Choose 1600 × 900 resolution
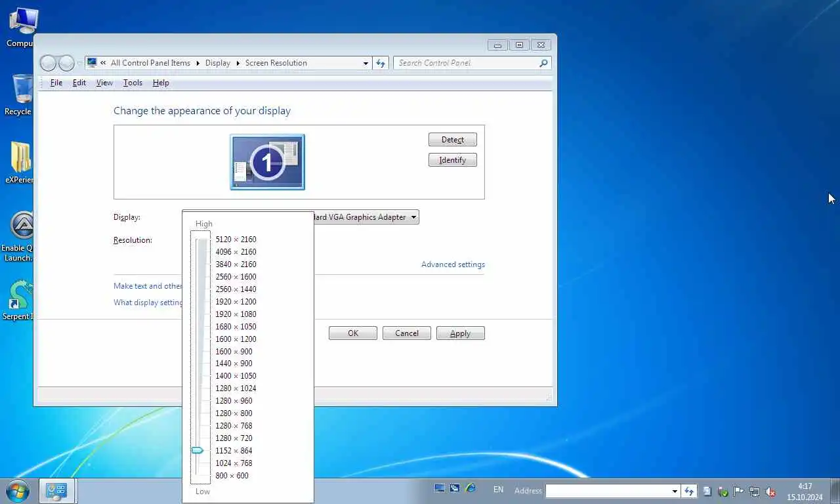 coord(234,352)
